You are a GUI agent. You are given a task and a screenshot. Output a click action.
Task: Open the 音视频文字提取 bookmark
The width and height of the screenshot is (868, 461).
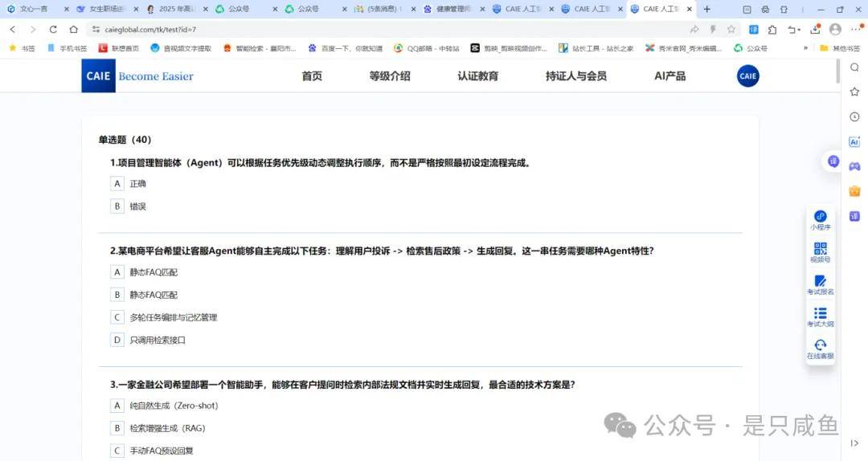click(x=181, y=48)
